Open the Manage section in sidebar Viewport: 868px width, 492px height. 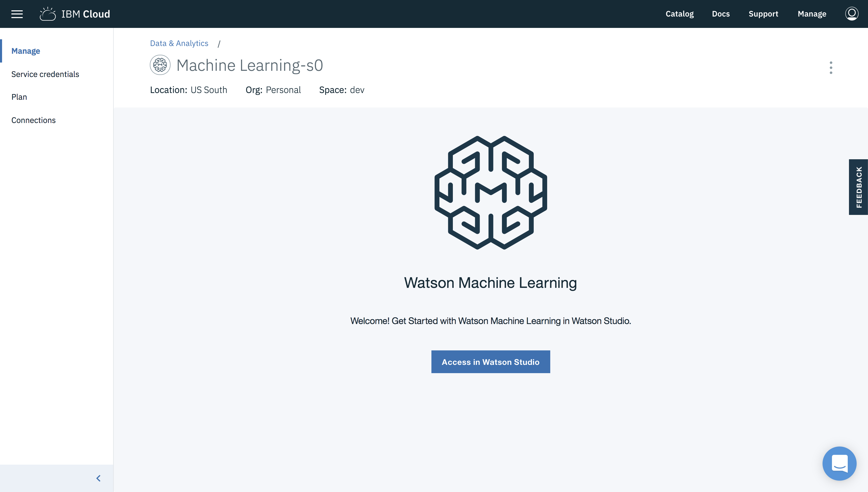(26, 51)
